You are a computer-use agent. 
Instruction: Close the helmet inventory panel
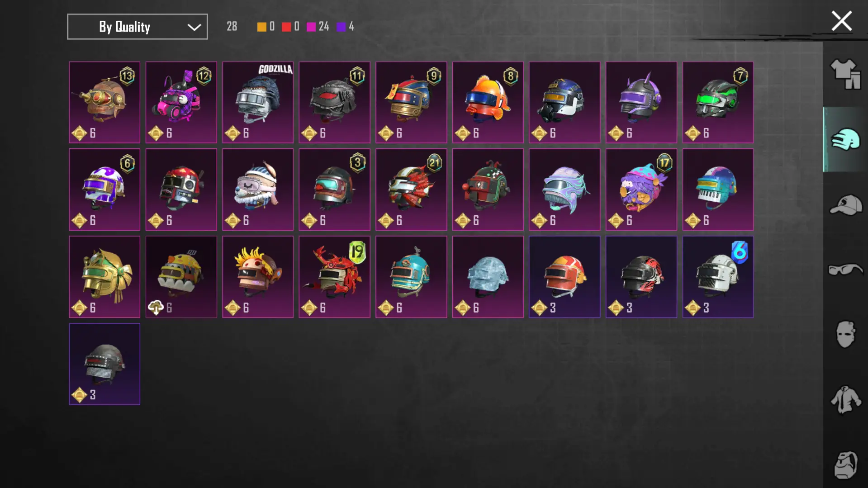(841, 21)
